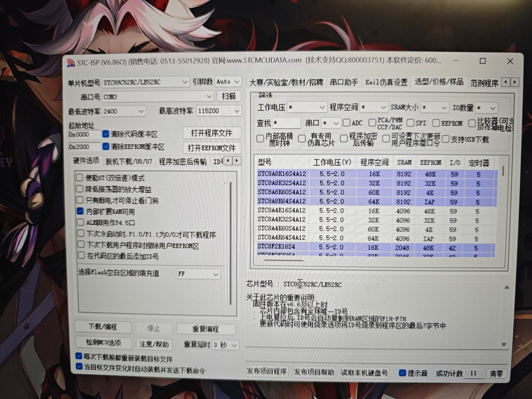This screenshot has width=532, height=399.
Task: Check the SPI filter checkbox
Action: (410, 123)
